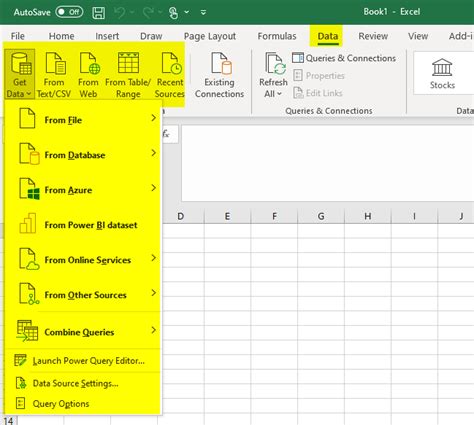The width and height of the screenshot is (474, 425).
Task: Click the Get Data button
Action: coord(19,74)
